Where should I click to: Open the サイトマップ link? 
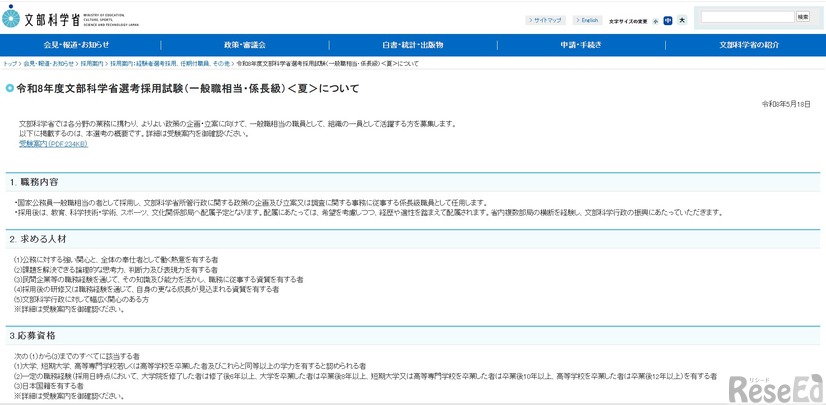tap(545, 20)
